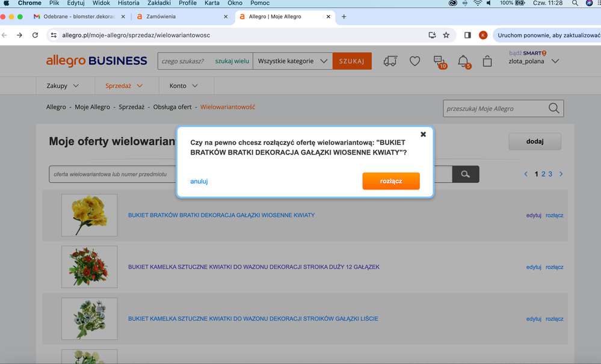The image size is (601, 364).
Task: Go to Moje Allegro breadcrumb
Action: 93,107
